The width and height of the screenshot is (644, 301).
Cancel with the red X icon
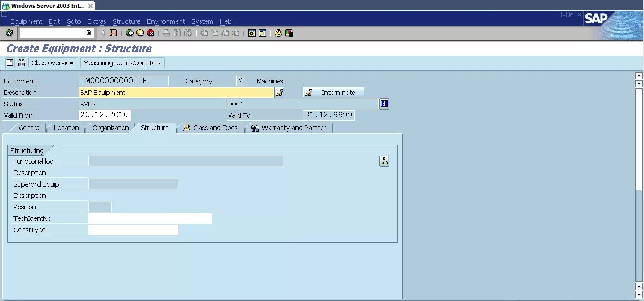click(x=151, y=33)
